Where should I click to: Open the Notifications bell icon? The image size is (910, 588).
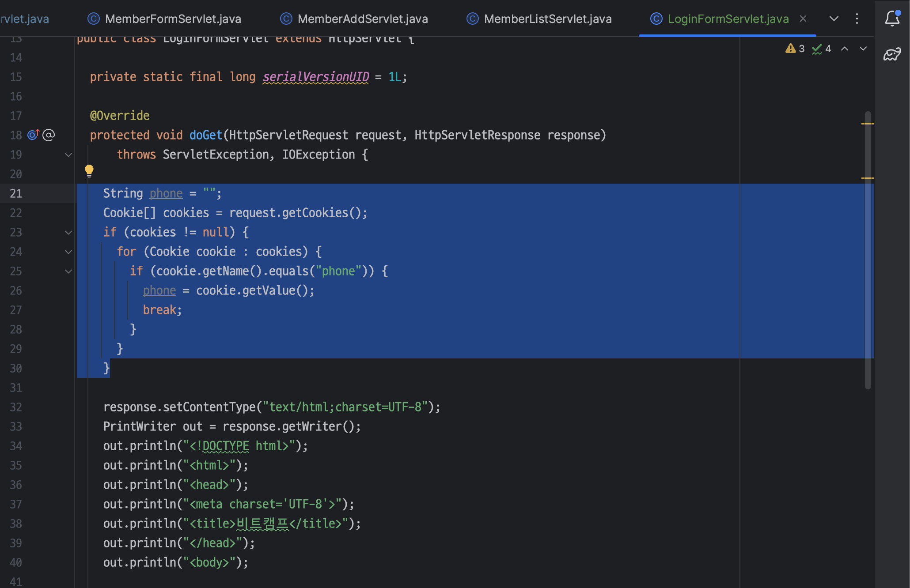tap(892, 19)
